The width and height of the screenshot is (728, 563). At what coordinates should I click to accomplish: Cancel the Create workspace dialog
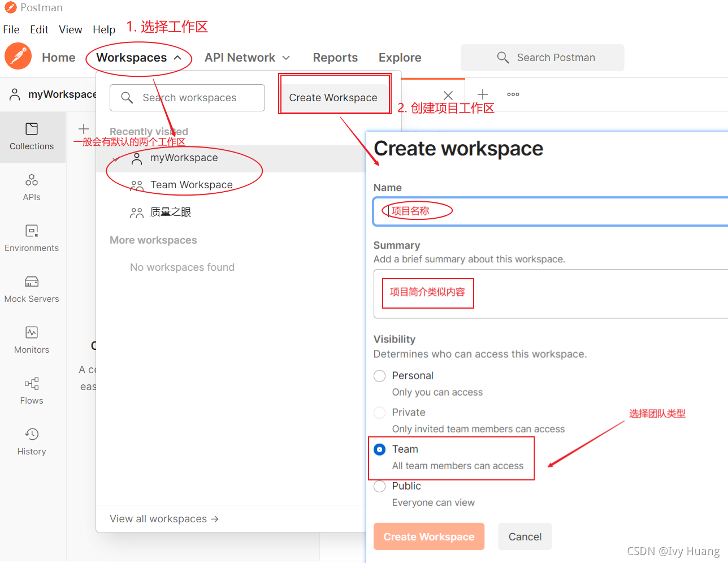pyautogui.click(x=525, y=536)
